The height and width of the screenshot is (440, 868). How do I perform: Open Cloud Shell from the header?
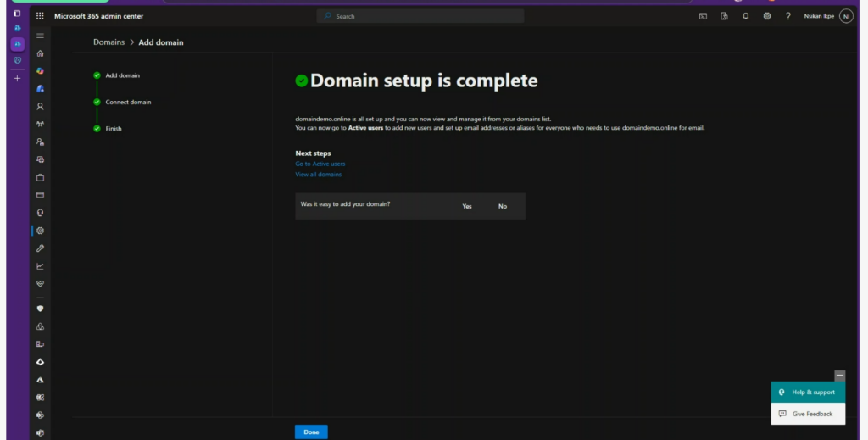(703, 16)
